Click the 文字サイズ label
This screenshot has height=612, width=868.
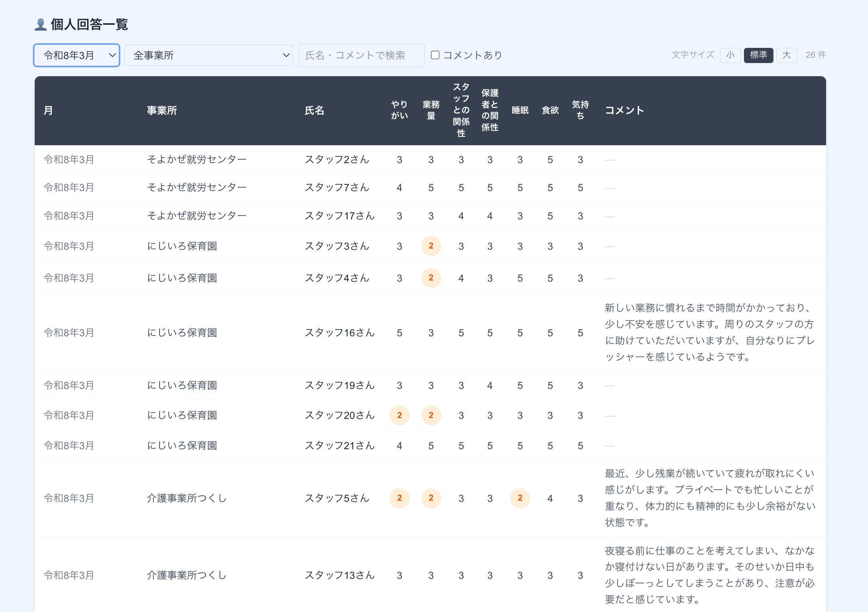click(693, 55)
